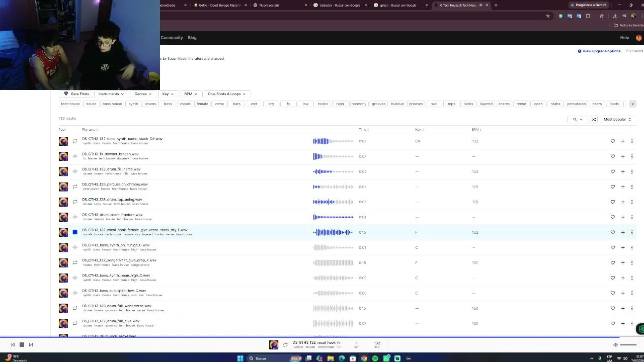This screenshot has width=644, height=362.
Task: Click loop icon on percussion_chrome row
Action: tap(75, 187)
